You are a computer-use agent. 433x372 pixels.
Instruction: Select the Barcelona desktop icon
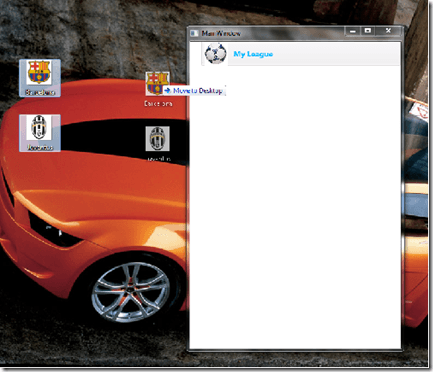(x=40, y=78)
